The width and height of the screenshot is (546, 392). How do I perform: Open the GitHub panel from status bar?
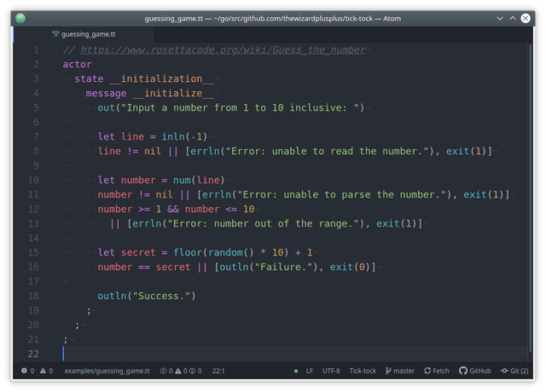point(474,371)
